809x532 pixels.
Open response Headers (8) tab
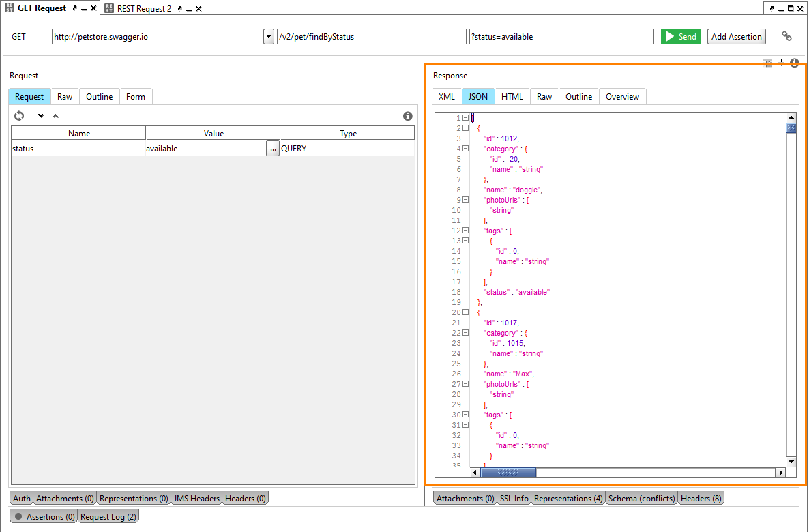701,498
